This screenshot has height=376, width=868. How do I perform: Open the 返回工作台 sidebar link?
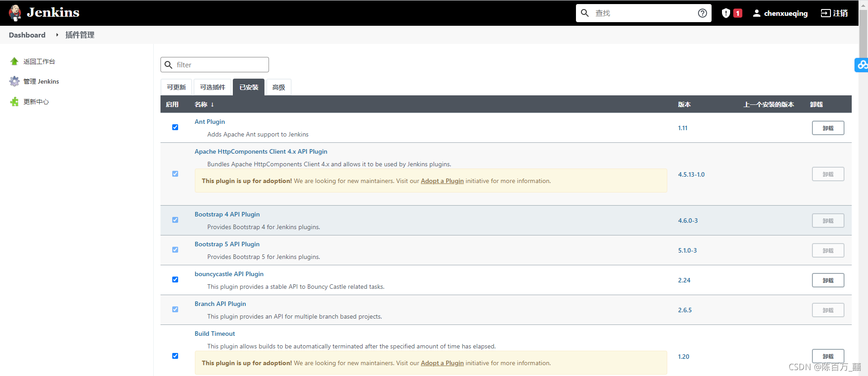39,61
